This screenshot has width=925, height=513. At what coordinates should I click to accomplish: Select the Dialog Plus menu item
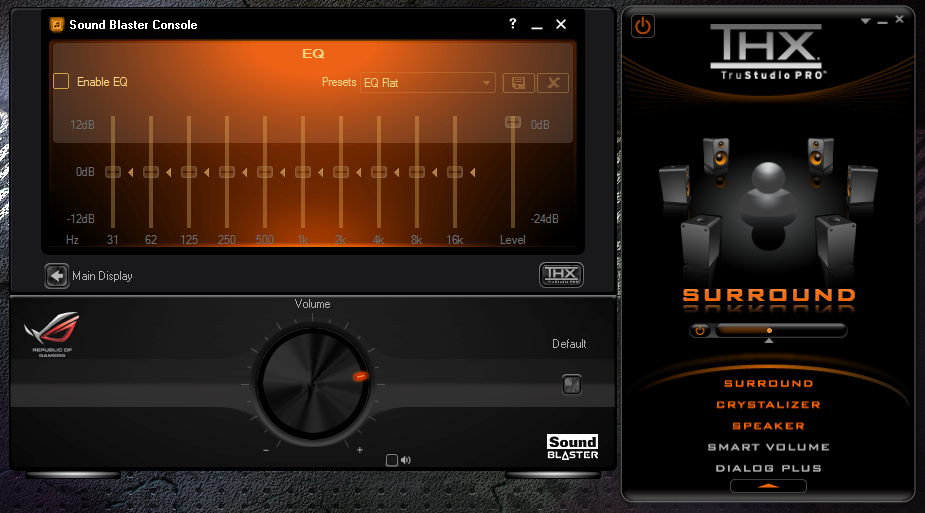[769, 469]
